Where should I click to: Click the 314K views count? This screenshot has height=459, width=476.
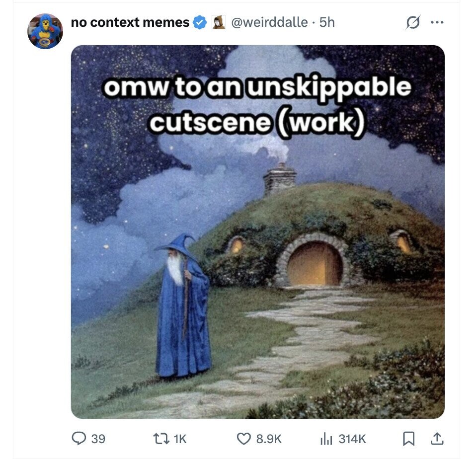(x=352, y=439)
